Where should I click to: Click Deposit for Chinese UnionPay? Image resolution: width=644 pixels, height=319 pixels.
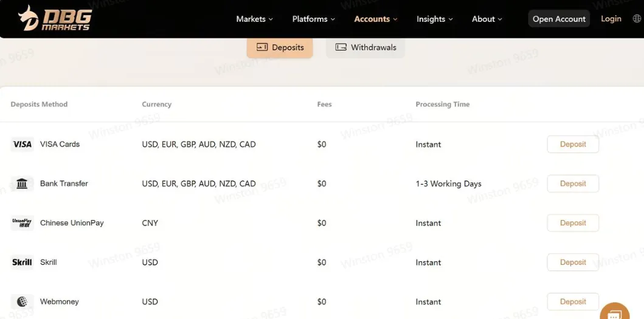pyautogui.click(x=573, y=223)
